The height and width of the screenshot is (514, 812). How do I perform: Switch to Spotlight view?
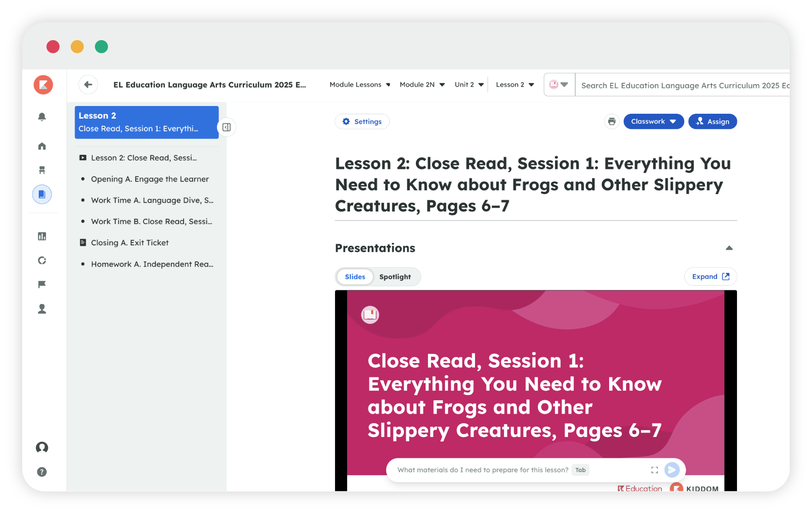point(395,277)
